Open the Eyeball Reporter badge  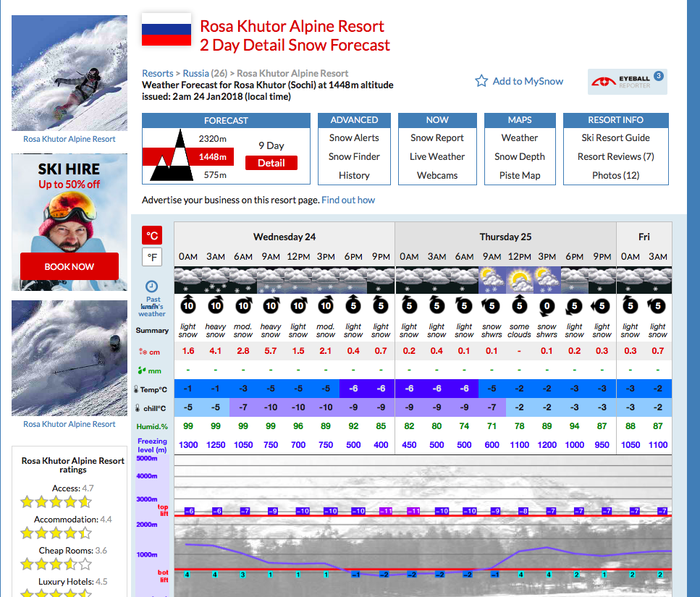[x=627, y=82]
